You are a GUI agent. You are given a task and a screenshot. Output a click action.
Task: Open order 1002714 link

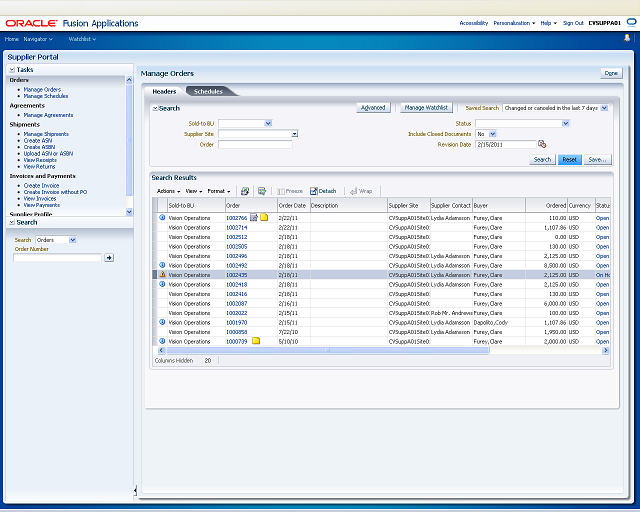(x=237, y=227)
